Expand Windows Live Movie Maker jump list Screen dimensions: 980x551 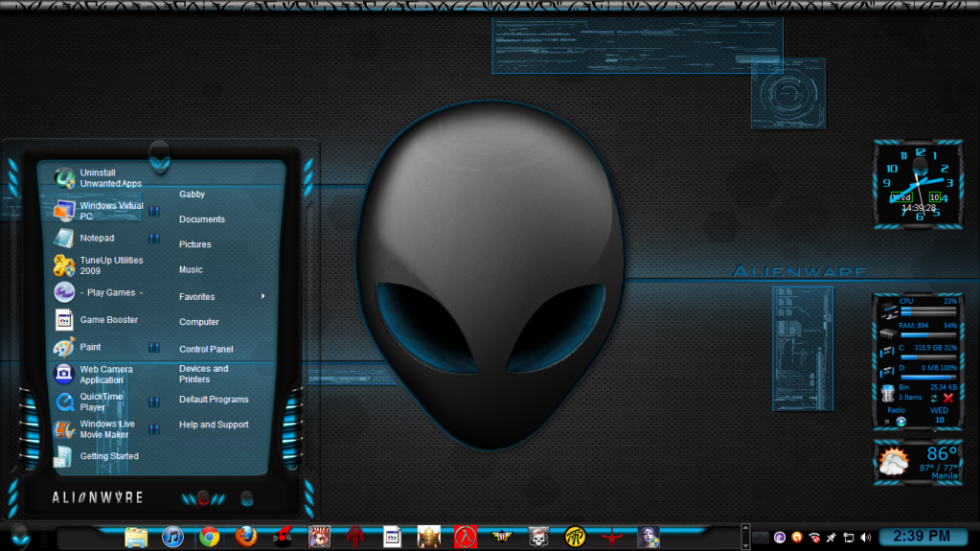[x=153, y=429]
